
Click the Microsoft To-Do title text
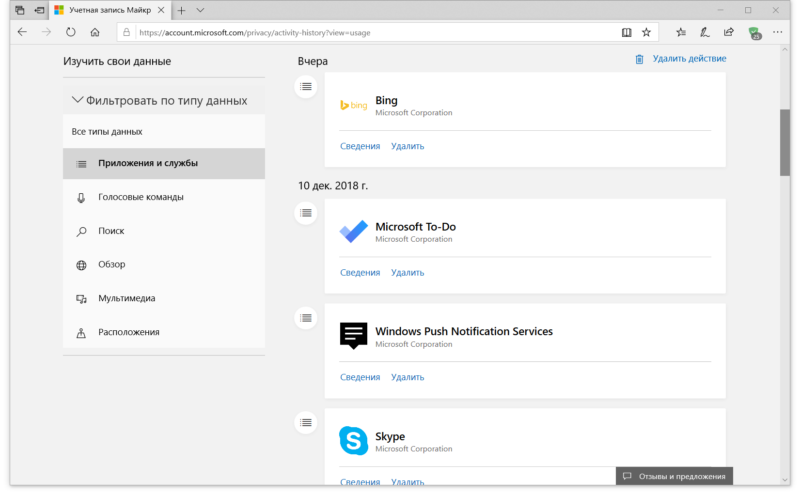415,227
